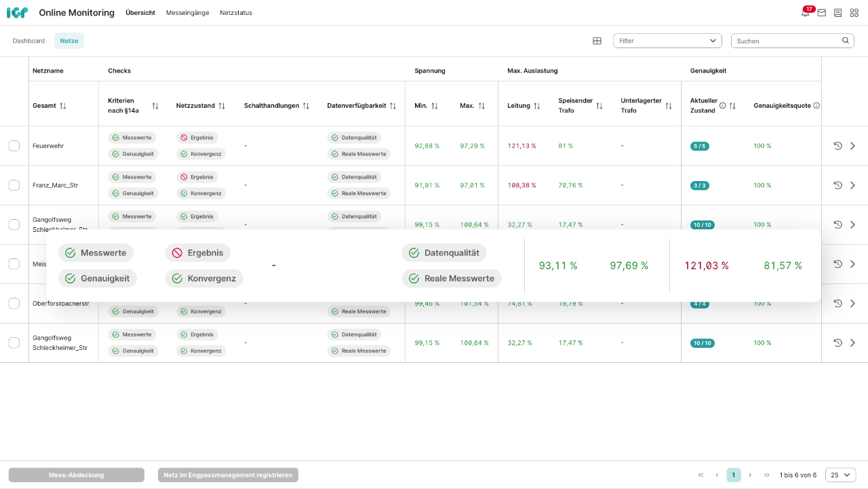Tick the Franz_Marc_Str row checkbox

[14, 185]
